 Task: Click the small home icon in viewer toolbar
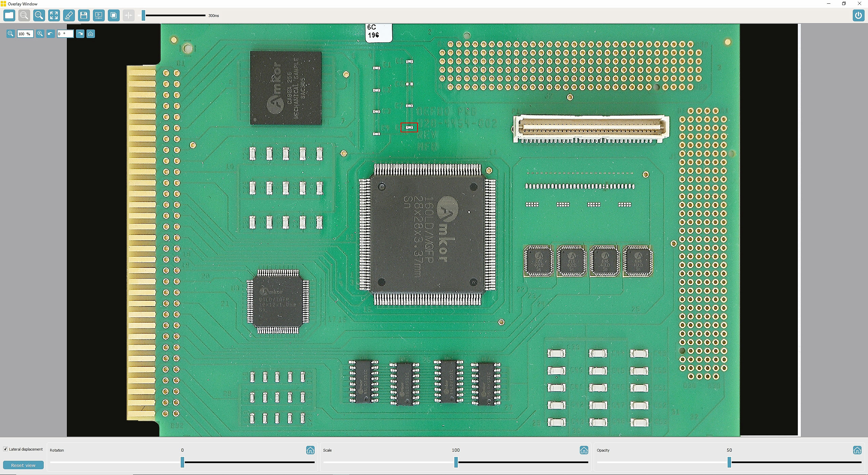[x=91, y=34]
